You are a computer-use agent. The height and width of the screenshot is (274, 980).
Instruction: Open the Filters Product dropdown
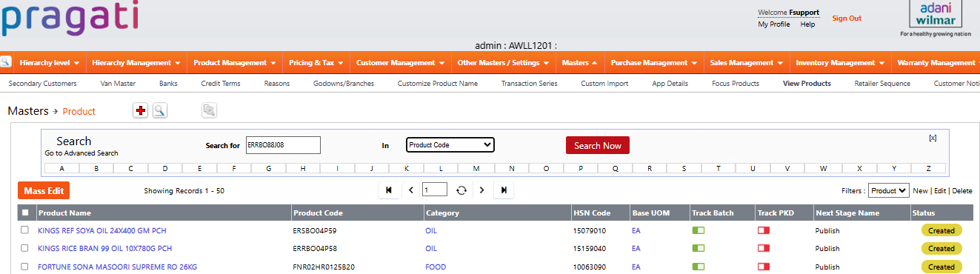888,190
